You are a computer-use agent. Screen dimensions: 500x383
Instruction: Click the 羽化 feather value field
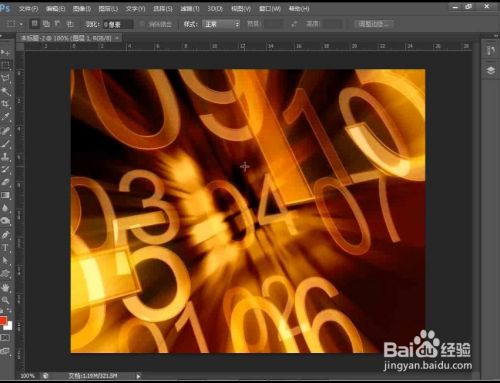118,24
